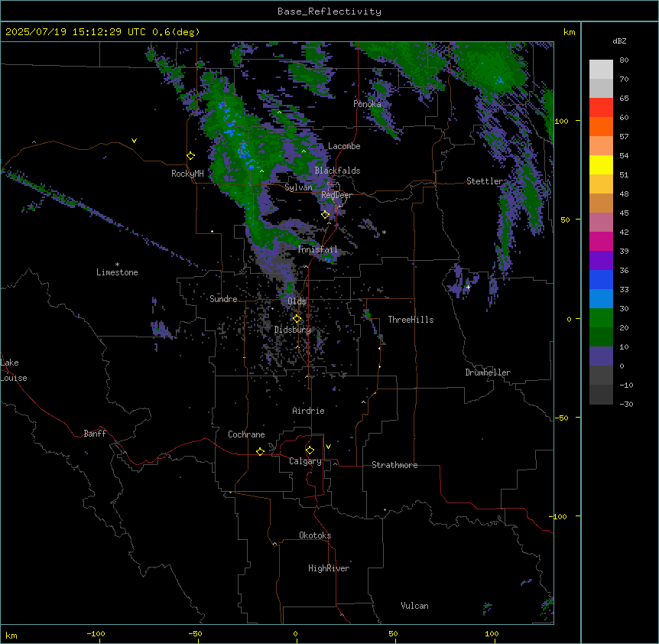Choose the bright green swatch below 30 dBZ
659x644 pixels.
[x=601, y=318]
